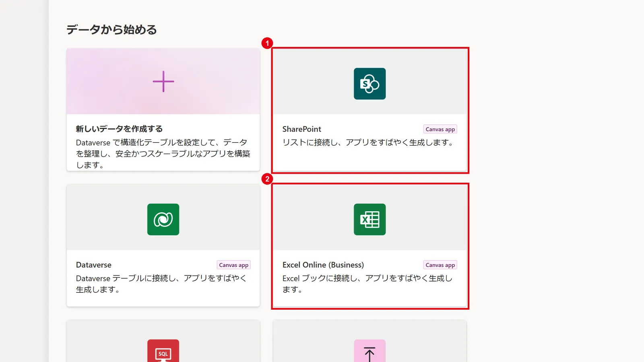Open the Dataverse card title

pyautogui.click(x=94, y=265)
